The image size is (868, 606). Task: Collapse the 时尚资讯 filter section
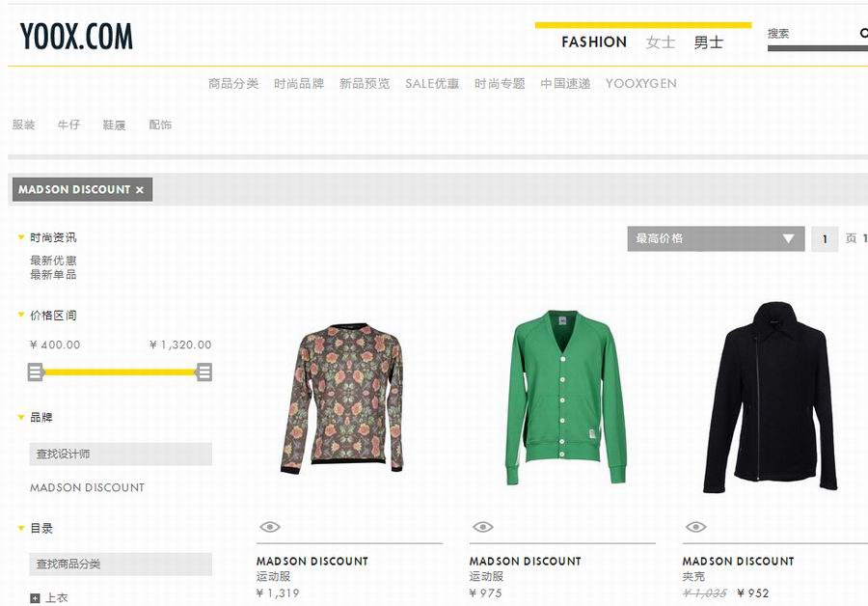pyautogui.click(x=21, y=237)
